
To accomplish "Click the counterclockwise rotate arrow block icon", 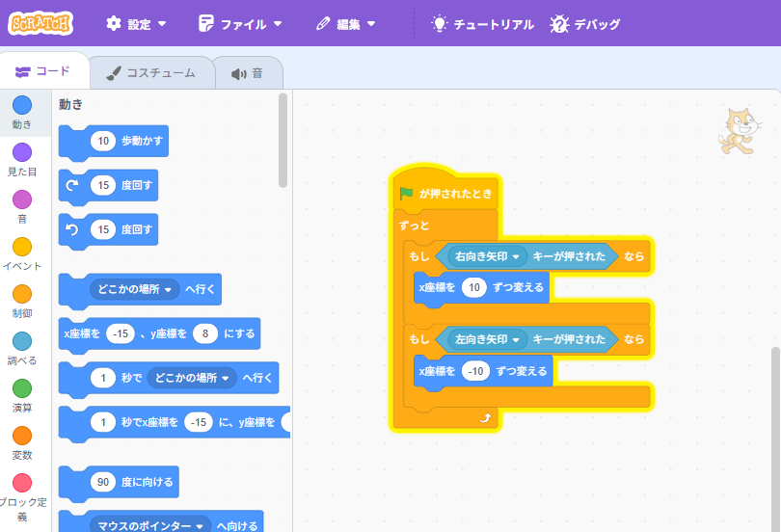I will point(72,230).
